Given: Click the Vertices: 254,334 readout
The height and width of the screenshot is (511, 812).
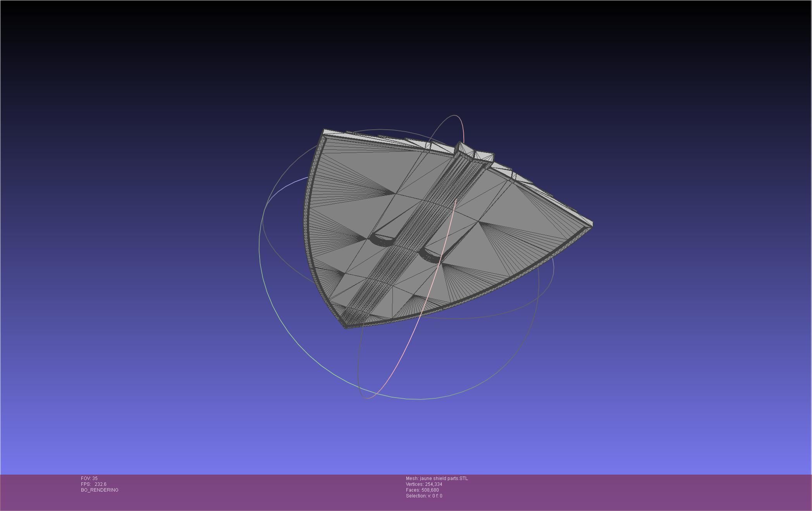Looking at the screenshot, I should [x=424, y=484].
